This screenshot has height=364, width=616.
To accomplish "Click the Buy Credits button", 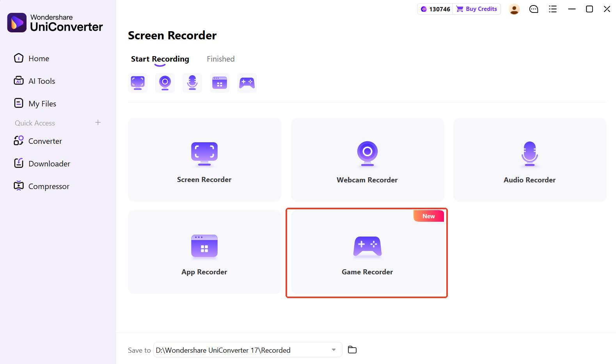I will coord(477,9).
